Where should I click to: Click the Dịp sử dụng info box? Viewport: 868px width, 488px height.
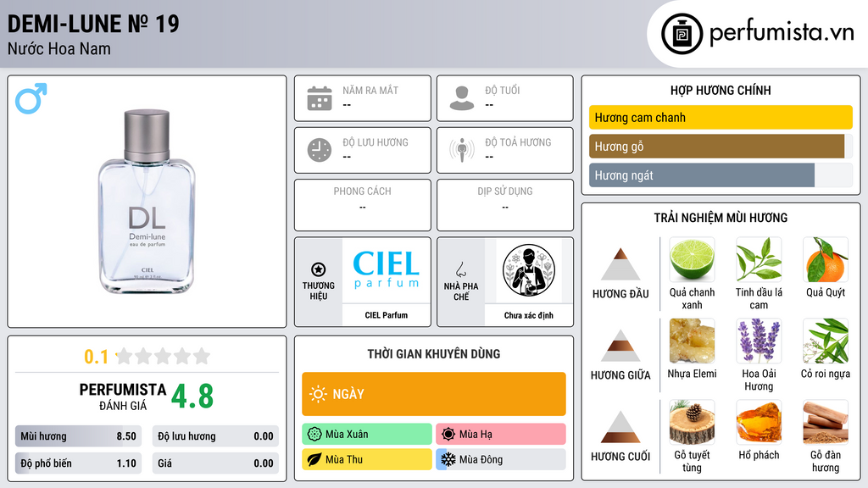[x=505, y=205]
